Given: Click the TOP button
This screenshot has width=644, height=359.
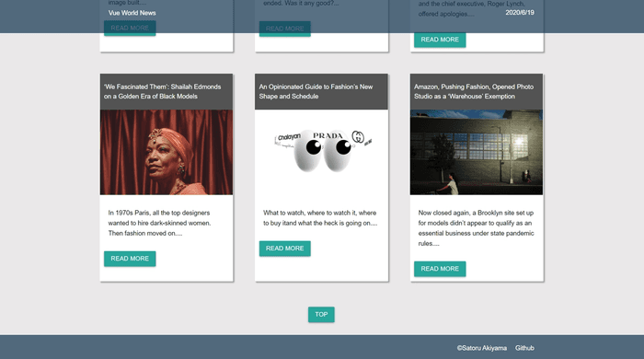Looking at the screenshot, I should 321,315.
